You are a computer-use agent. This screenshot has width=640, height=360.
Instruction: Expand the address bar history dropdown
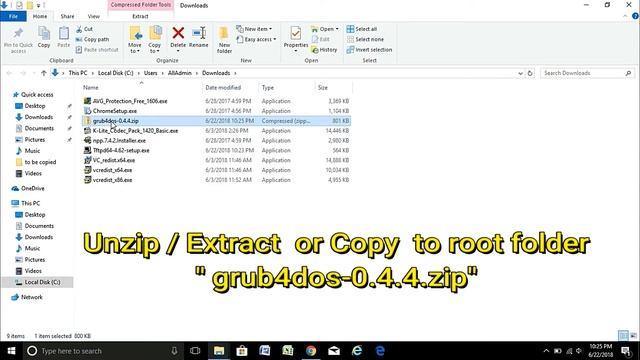click(520, 73)
